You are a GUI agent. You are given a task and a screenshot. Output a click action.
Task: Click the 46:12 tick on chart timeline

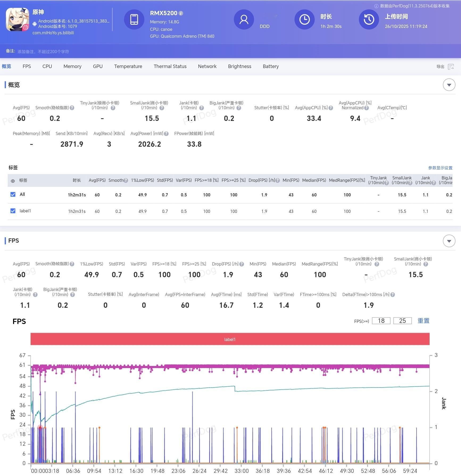[x=326, y=471]
